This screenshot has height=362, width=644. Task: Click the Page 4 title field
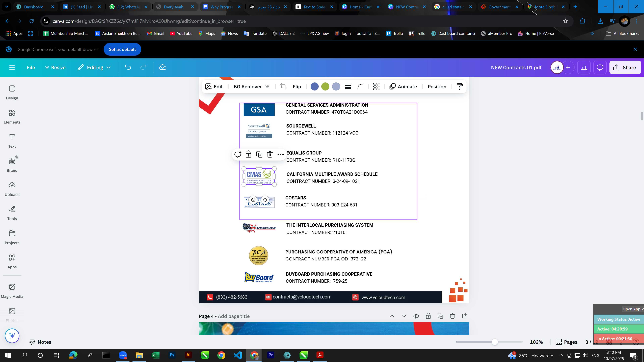233,316
